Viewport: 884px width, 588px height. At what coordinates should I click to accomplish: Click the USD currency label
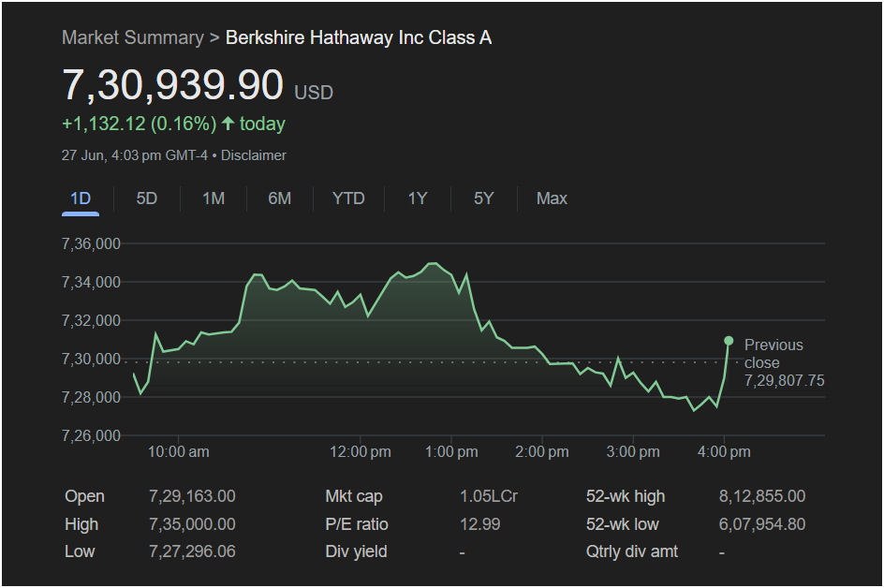pos(314,93)
